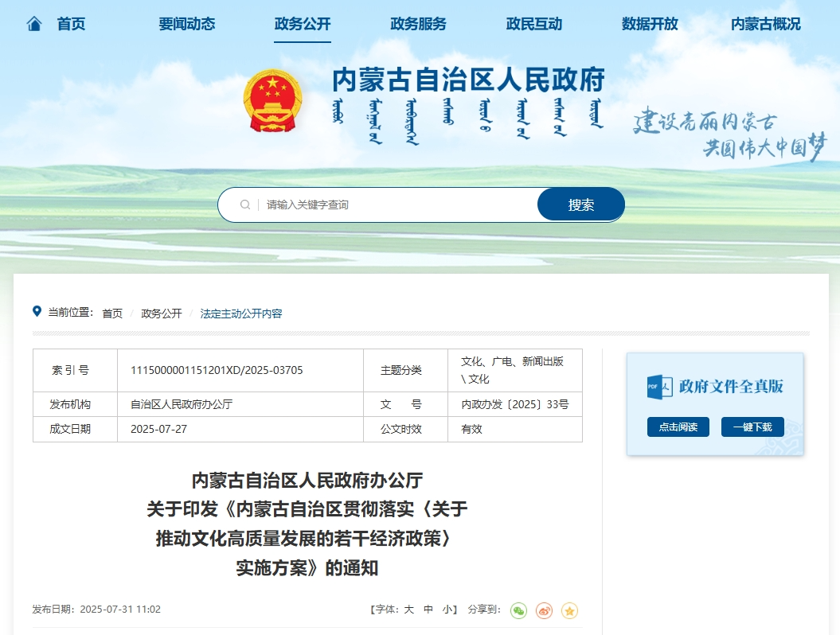Click the search magnifier icon
The height and width of the screenshot is (635, 840).
coord(244,205)
